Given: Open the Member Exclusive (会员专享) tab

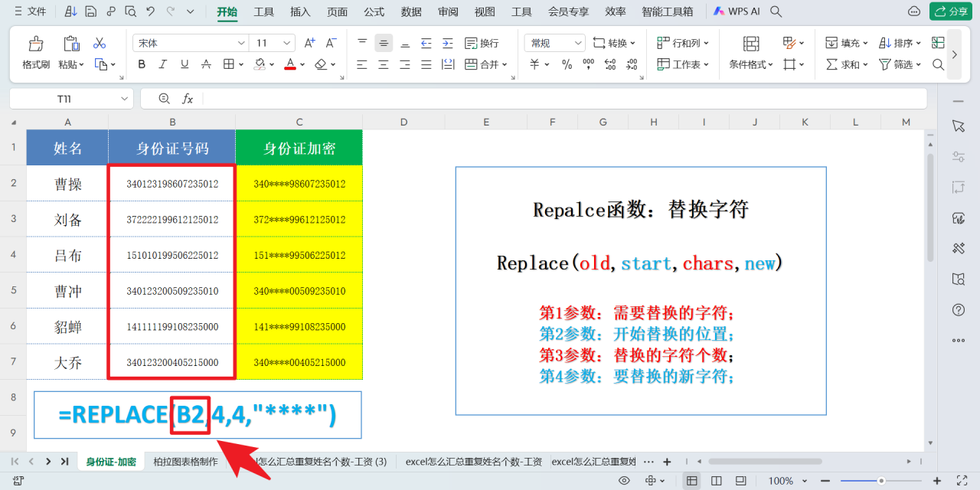Looking at the screenshot, I should pos(569,11).
